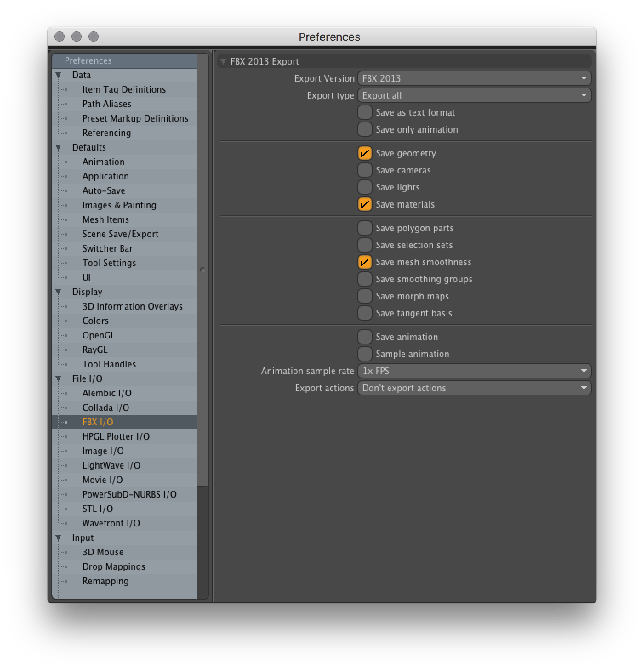The height and width of the screenshot is (671, 644).
Task: Select Path Aliases preference page
Action: tap(124, 104)
